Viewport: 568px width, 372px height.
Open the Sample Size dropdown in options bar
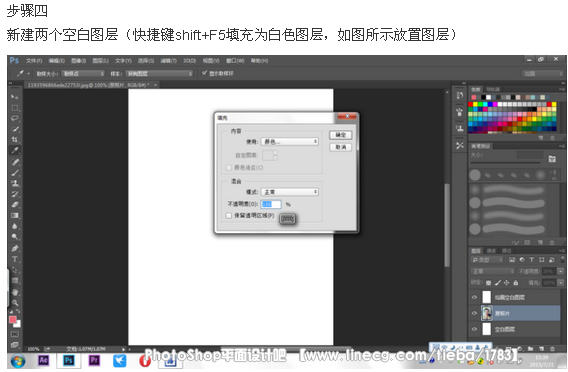pos(83,74)
